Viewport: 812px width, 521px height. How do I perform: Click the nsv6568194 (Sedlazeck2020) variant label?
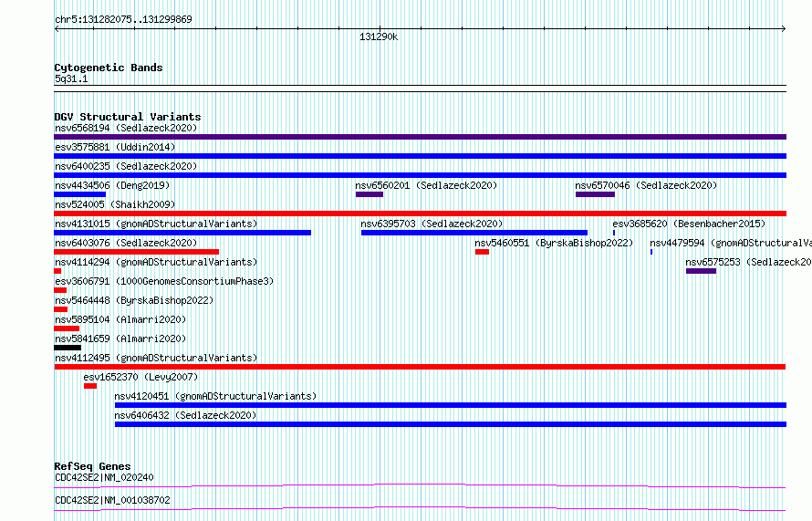(126, 128)
